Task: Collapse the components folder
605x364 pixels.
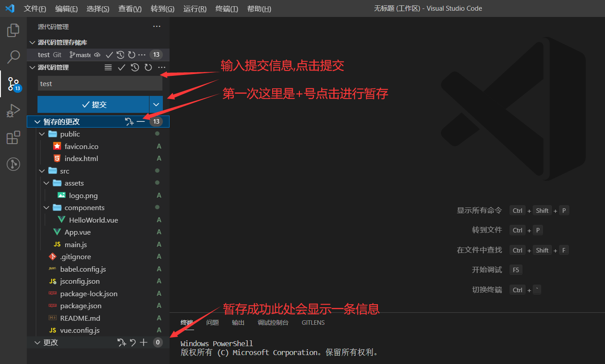Action: (x=46, y=207)
